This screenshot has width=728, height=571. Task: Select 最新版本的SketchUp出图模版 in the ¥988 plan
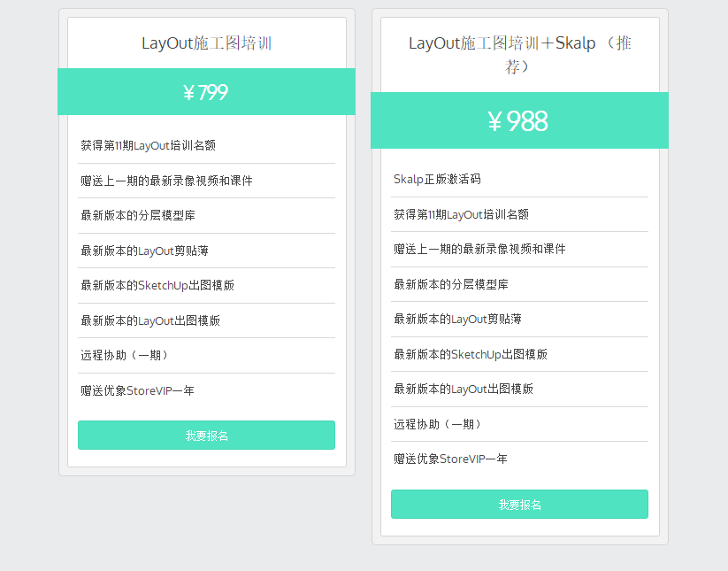(471, 354)
